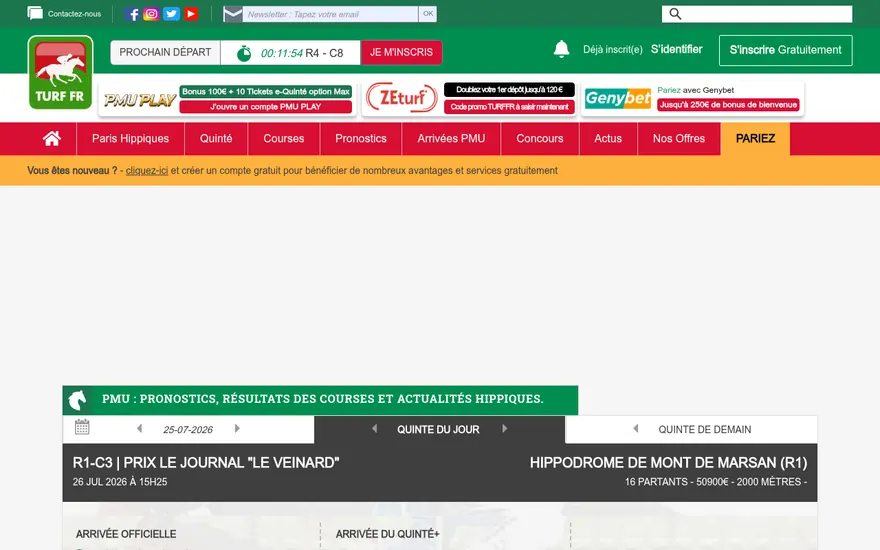Click arrow left of Quinte de Demain
The height and width of the screenshot is (550, 880).
[636, 429]
